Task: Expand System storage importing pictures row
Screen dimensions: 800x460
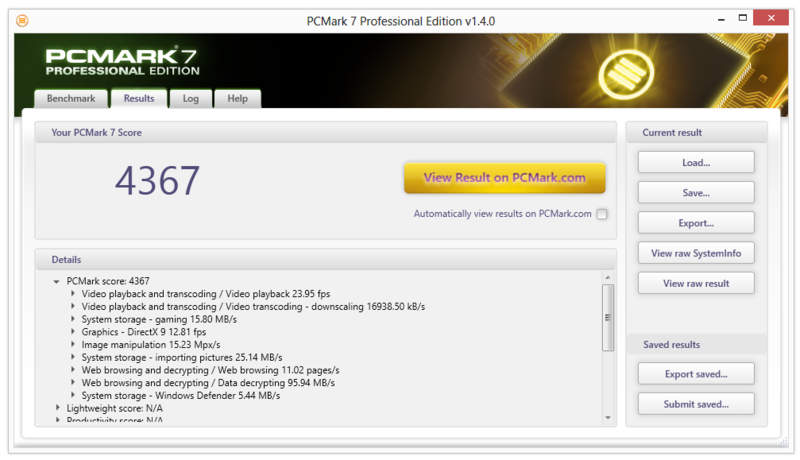Action: (73, 357)
